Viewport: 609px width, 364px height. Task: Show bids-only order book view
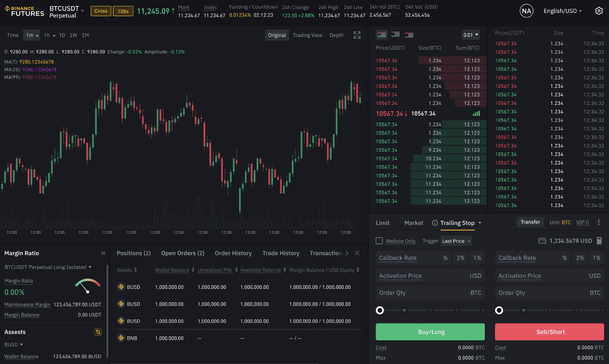[395, 35]
